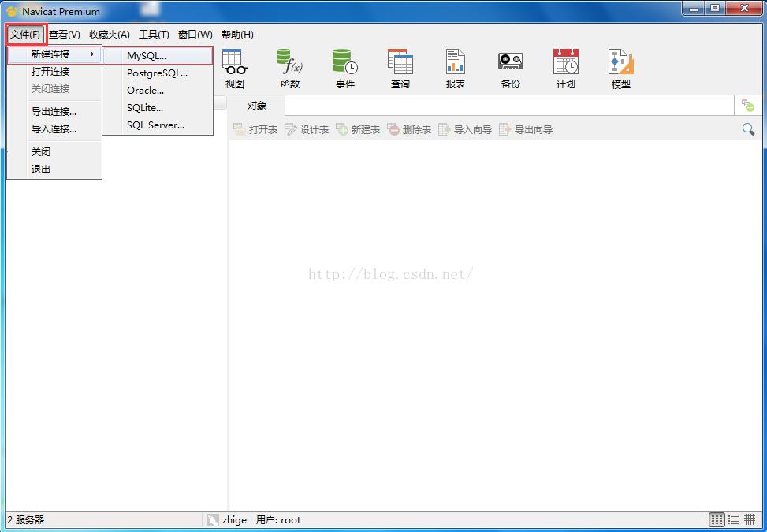This screenshot has width=767, height=532.
Task: Open the 模型 (Model) toolbar icon
Action: click(620, 69)
